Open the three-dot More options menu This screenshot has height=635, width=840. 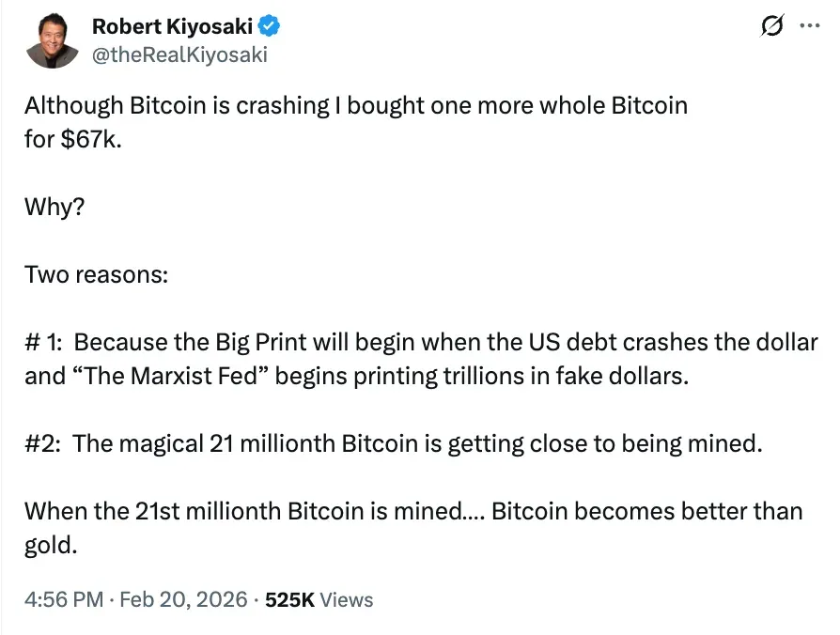[808, 27]
